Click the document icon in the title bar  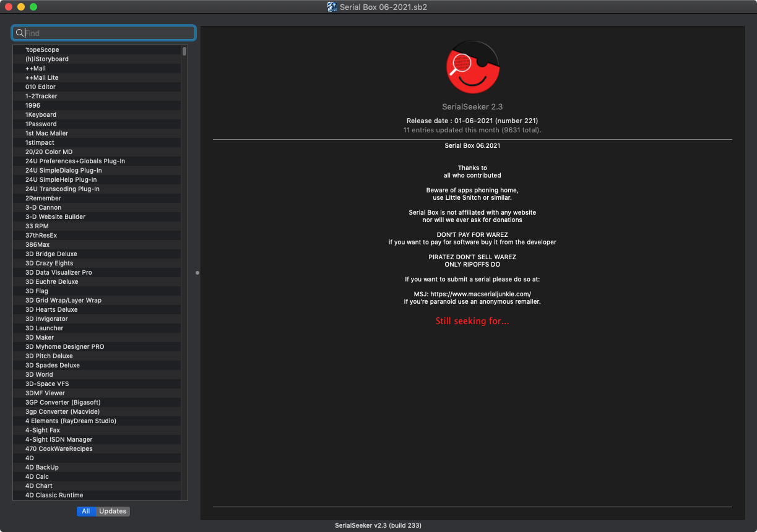(332, 7)
